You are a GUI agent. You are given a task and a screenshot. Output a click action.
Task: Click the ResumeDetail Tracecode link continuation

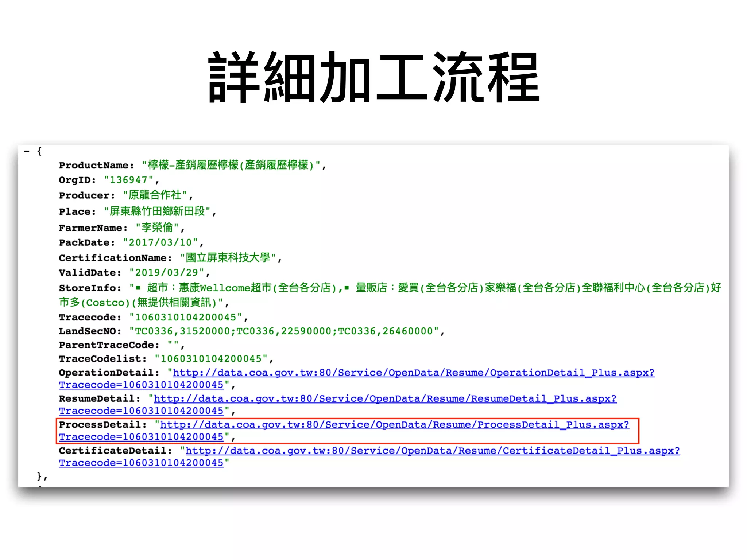coord(141,411)
